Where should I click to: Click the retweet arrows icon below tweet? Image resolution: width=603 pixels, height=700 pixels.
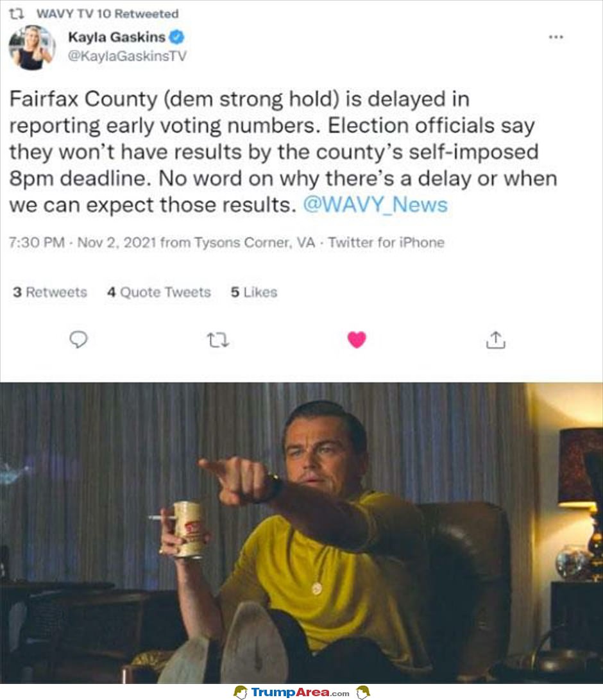click(218, 340)
